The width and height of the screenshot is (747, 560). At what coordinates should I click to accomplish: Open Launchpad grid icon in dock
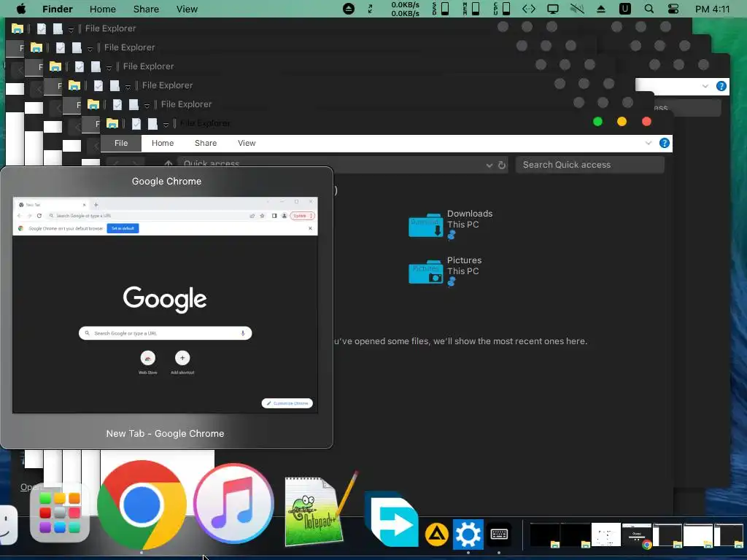[60, 513]
